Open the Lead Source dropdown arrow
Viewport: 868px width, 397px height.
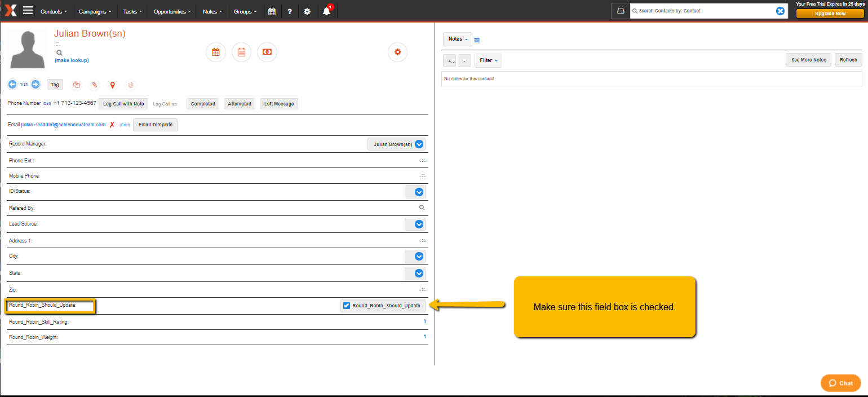coord(419,224)
